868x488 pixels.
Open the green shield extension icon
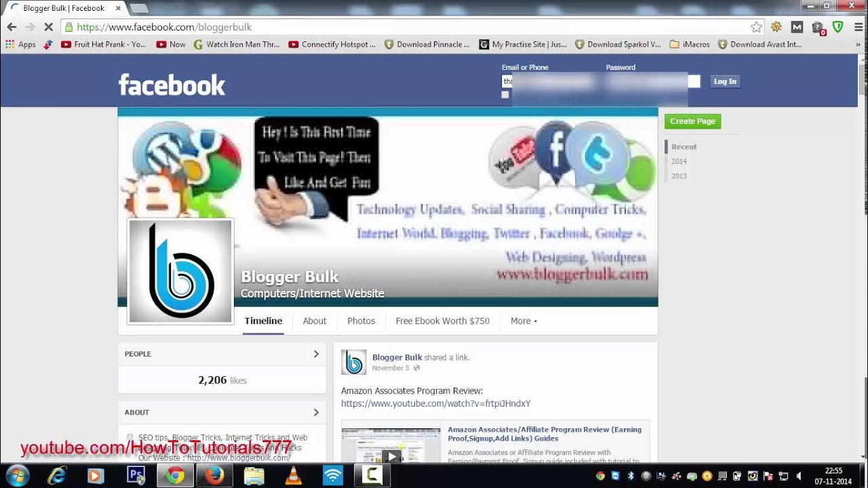coord(837,27)
